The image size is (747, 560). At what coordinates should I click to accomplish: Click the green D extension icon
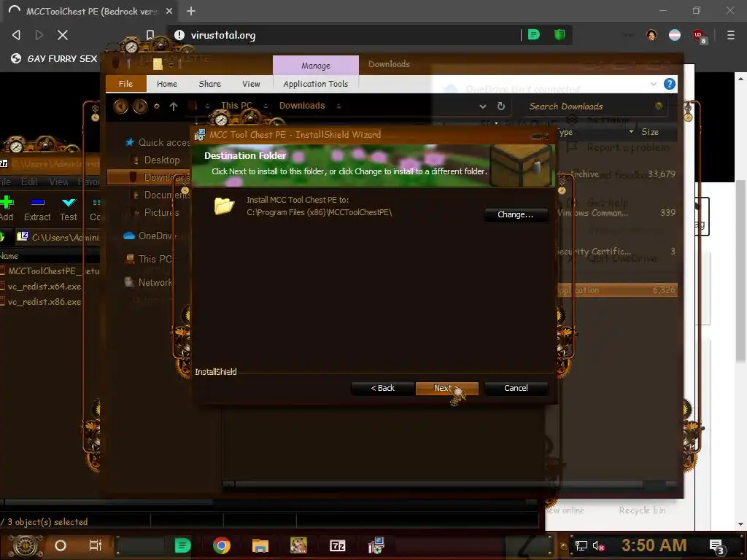(x=533, y=35)
